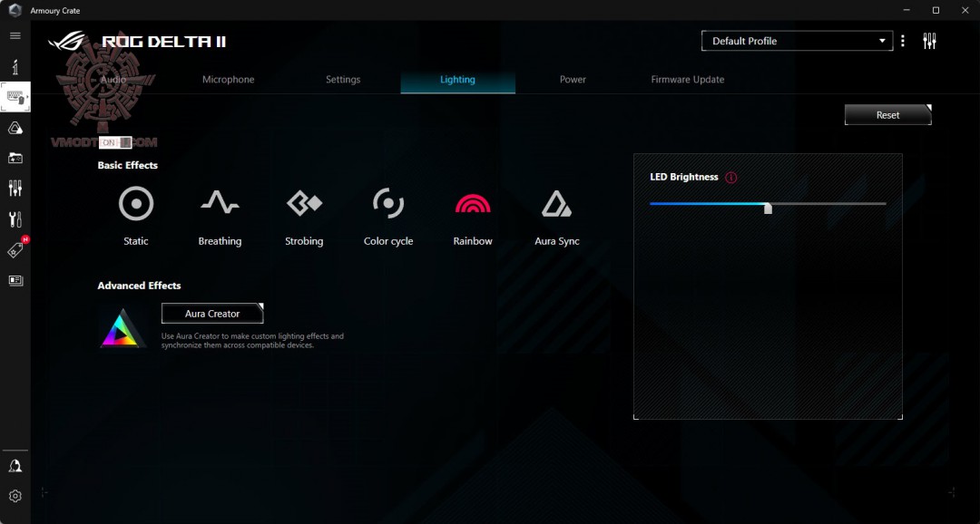Launch the Aura Creator button
Image resolution: width=980 pixels, height=524 pixels.
(x=212, y=314)
